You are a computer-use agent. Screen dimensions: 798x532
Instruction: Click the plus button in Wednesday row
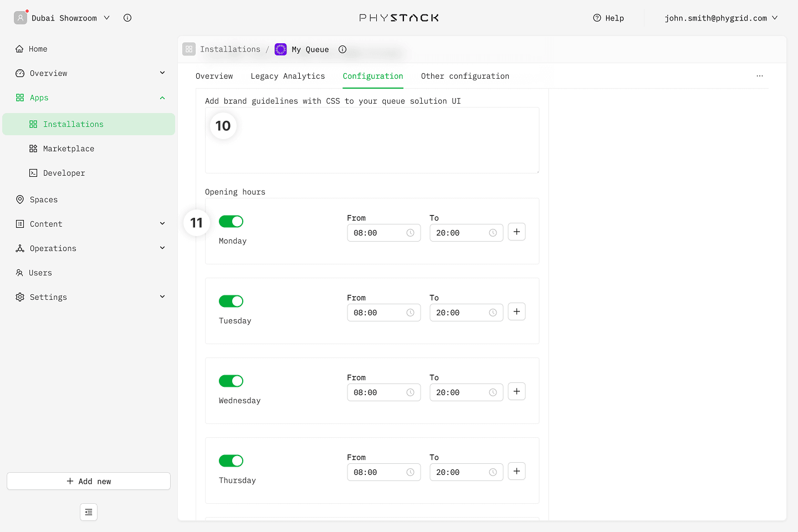516,392
